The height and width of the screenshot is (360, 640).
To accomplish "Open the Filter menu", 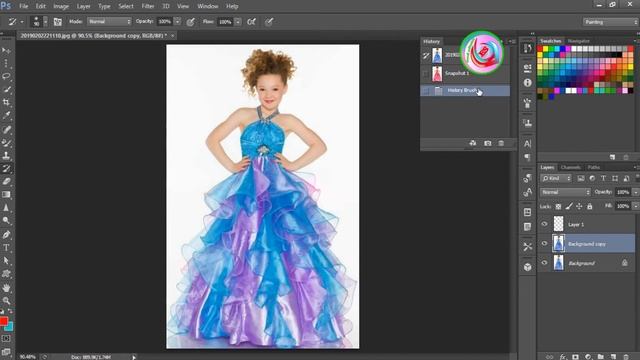I will [x=148, y=6].
